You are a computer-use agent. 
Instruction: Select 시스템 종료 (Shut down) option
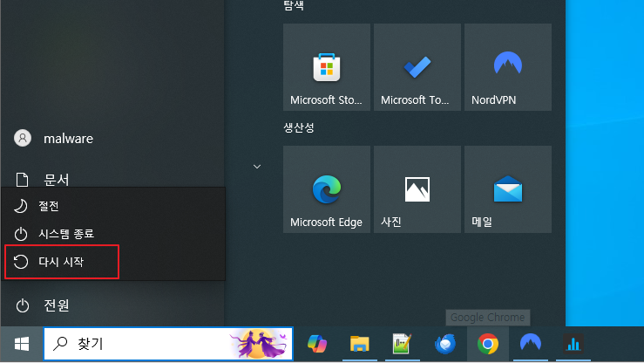point(113,234)
